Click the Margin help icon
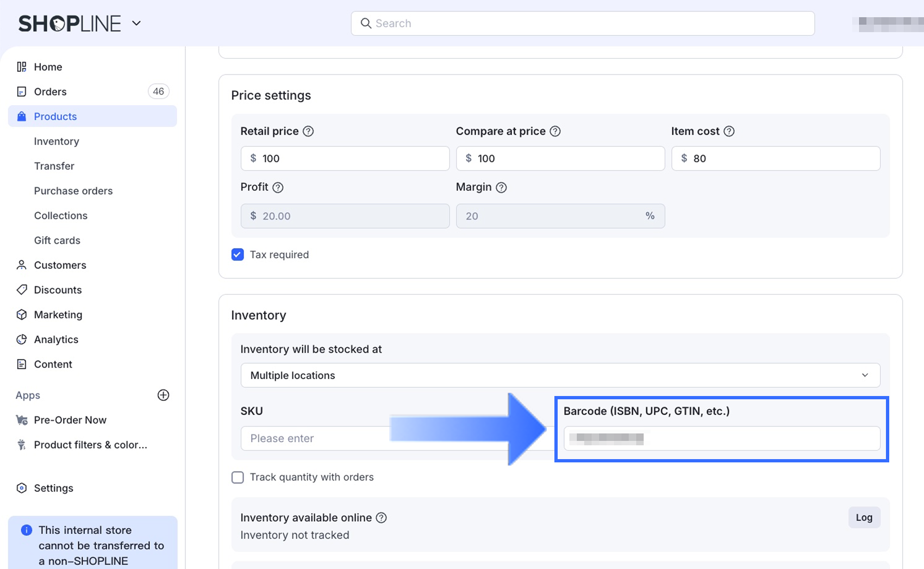The image size is (924, 569). tap(502, 188)
